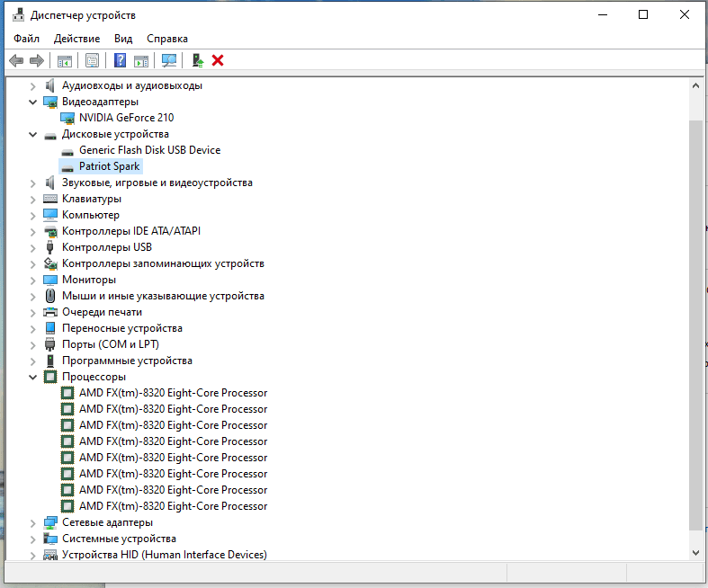Expand the Мониторы chevron
This screenshot has width=708, height=588.
(32, 281)
